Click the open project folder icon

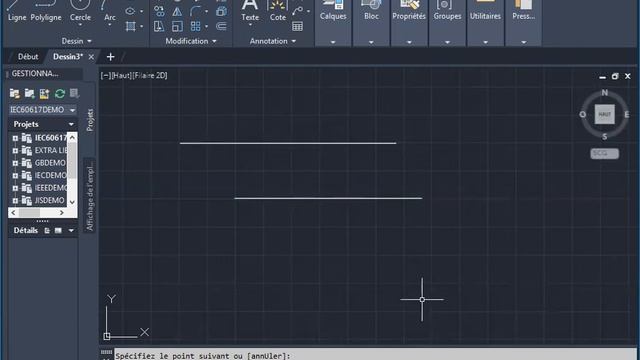pyautogui.click(x=15, y=93)
